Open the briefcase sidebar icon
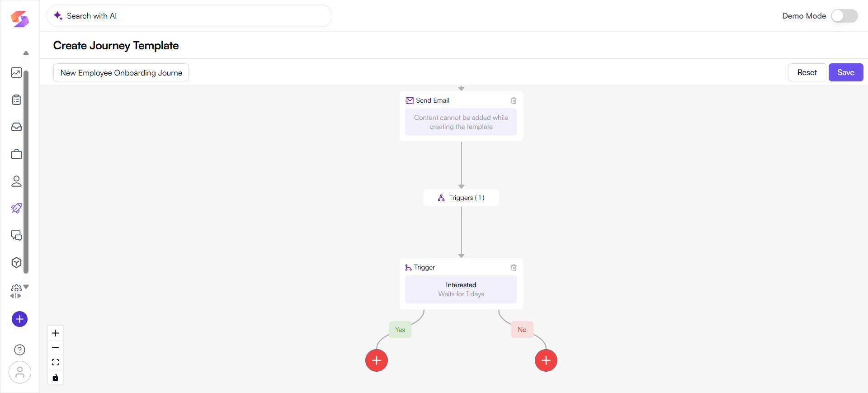The height and width of the screenshot is (393, 868). 16,154
